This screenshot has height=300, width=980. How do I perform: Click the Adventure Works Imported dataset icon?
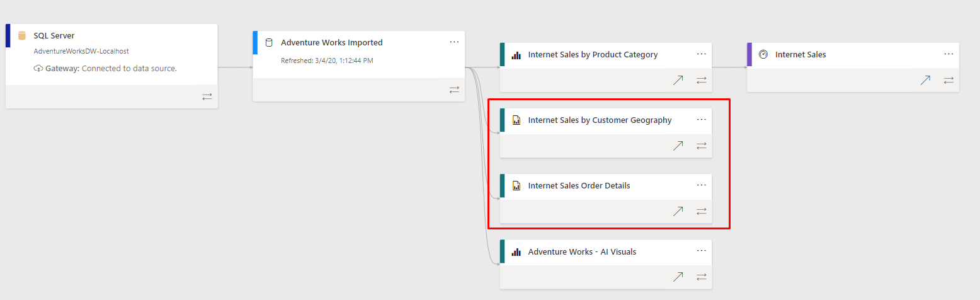tap(269, 43)
